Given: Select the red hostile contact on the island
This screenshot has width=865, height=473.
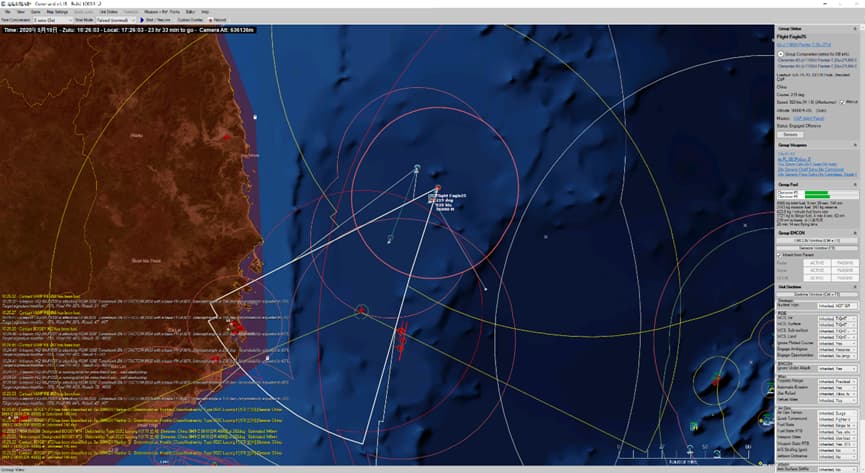Looking at the screenshot, I should (x=717, y=379).
